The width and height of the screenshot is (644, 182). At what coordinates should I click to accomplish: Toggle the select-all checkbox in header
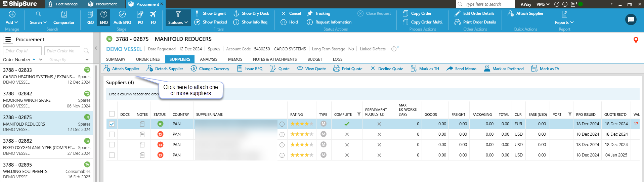tap(112, 114)
